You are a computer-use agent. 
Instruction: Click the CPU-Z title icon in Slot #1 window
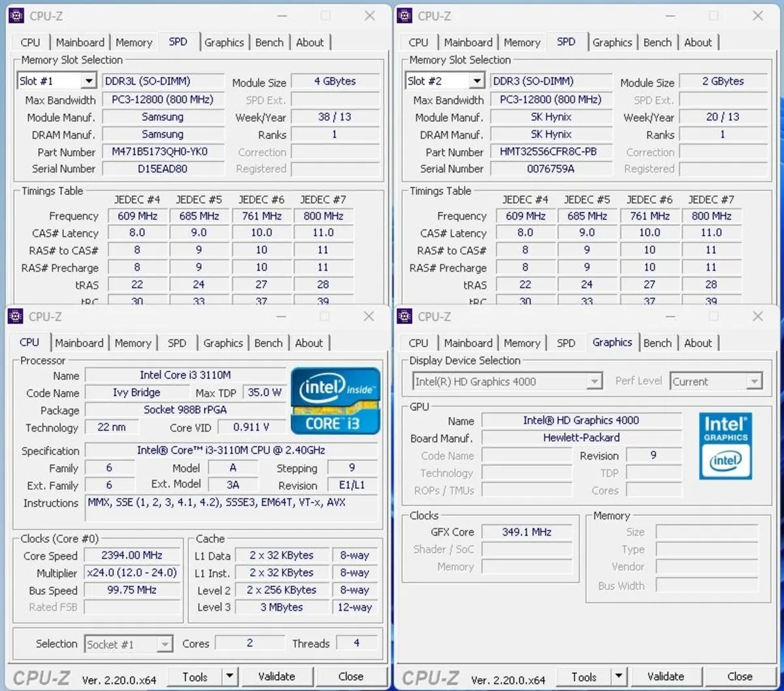pos(17,16)
